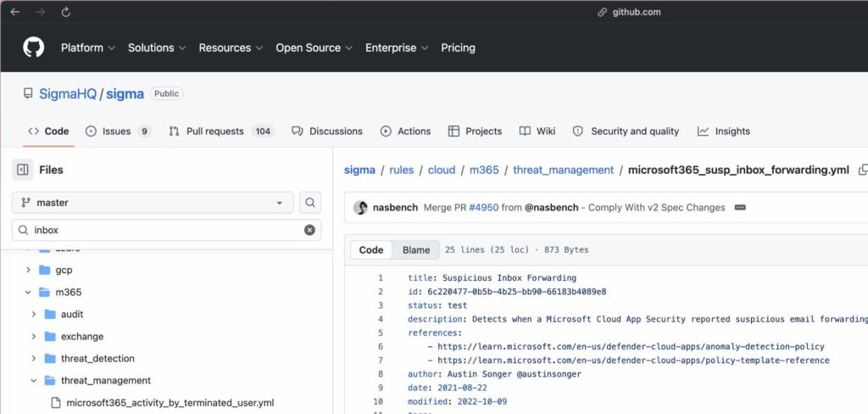Screen dimensions: 868x414
Task: Open nasbench's avatar profile picture
Action: tap(360, 208)
